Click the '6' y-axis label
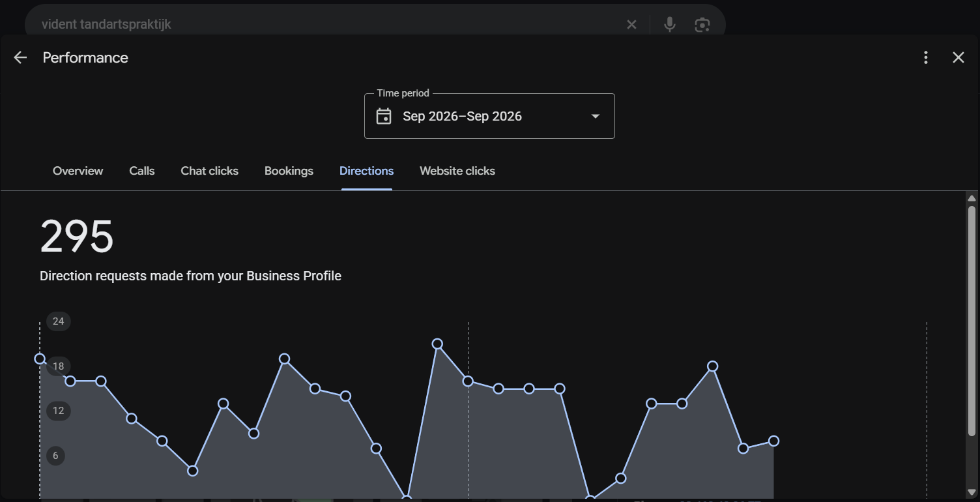The width and height of the screenshot is (980, 502). (x=55, y=455)
